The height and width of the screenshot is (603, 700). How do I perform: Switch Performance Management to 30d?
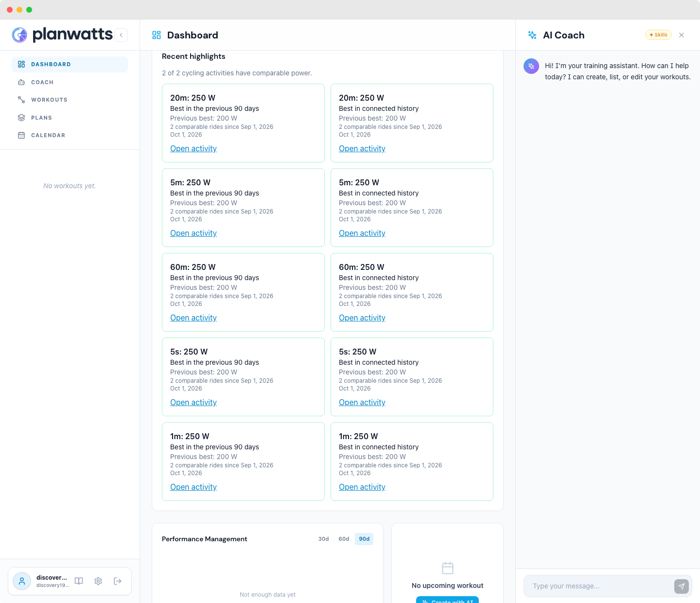pyautogui.click(x=324, y=539)
